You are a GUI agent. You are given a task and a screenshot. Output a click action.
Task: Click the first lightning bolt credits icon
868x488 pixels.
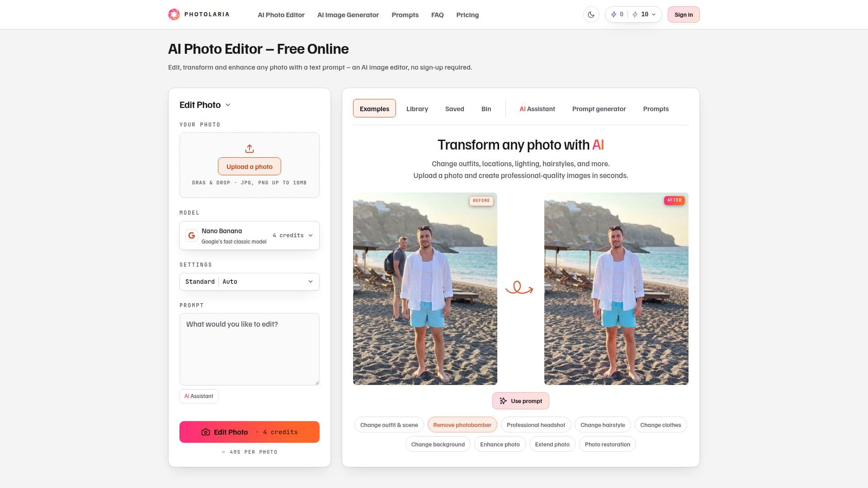(x=613, y=14)
